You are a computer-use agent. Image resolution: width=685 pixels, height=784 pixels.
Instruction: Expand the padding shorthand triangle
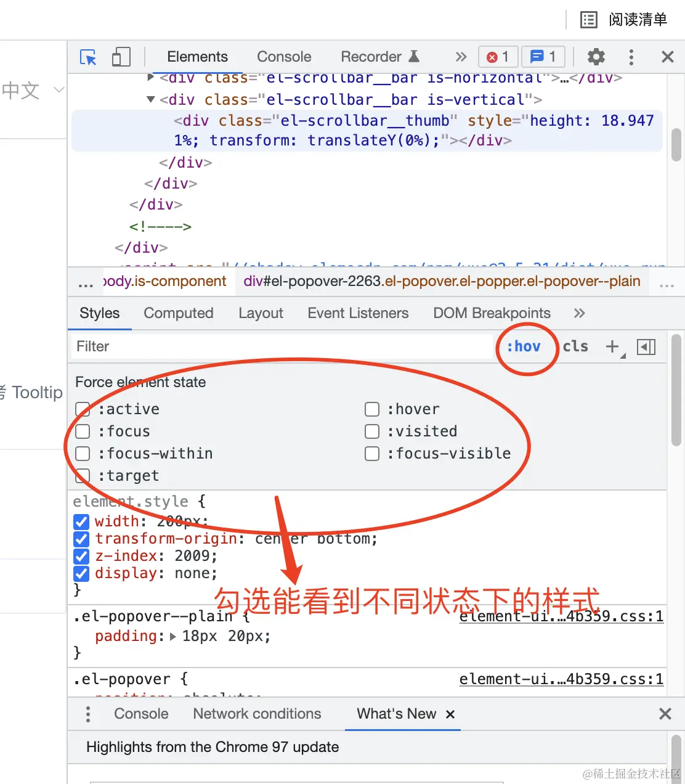click(173, 637)
